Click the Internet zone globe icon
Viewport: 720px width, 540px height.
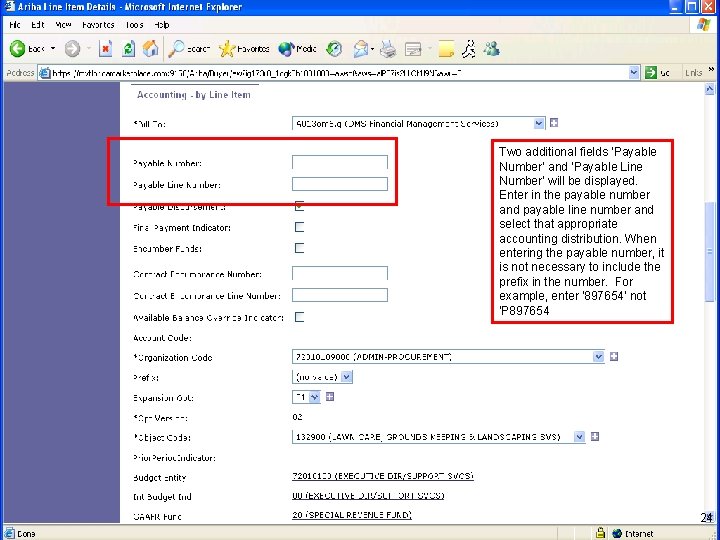coord(617,534)
